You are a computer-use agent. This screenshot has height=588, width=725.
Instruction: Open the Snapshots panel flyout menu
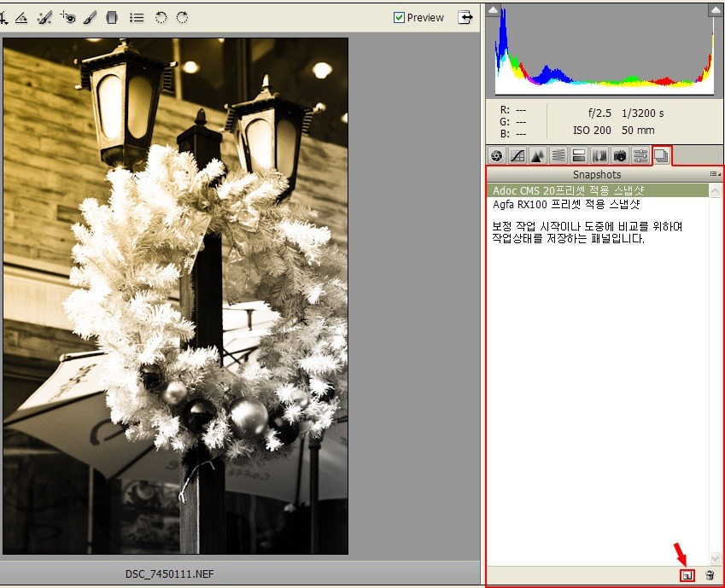(x=715, y=174)
